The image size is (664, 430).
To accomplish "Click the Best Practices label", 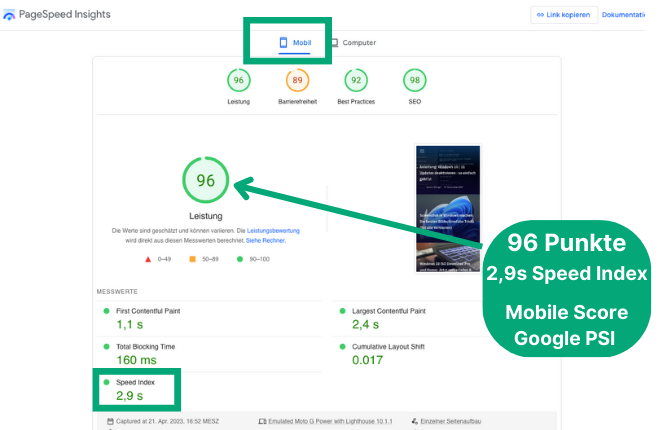I will click(x=356, y=102).
